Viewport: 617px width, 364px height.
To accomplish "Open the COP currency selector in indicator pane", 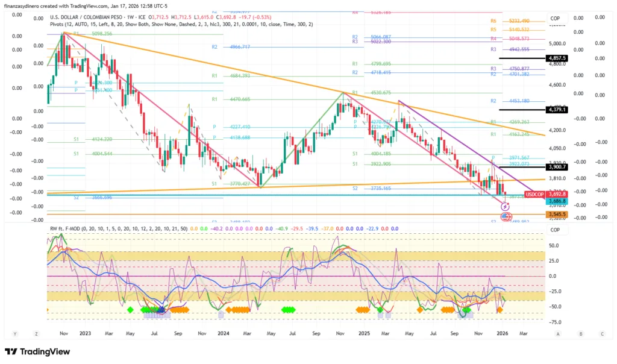I will [555, 230].
